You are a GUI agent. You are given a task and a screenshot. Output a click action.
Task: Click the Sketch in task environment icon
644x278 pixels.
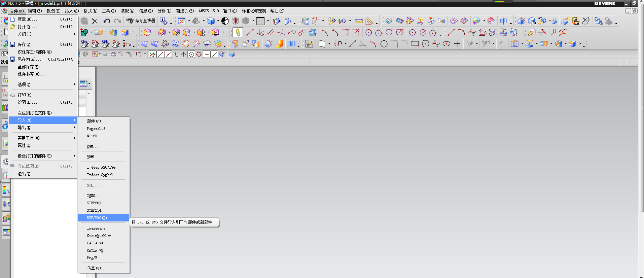tap(309, 44)
